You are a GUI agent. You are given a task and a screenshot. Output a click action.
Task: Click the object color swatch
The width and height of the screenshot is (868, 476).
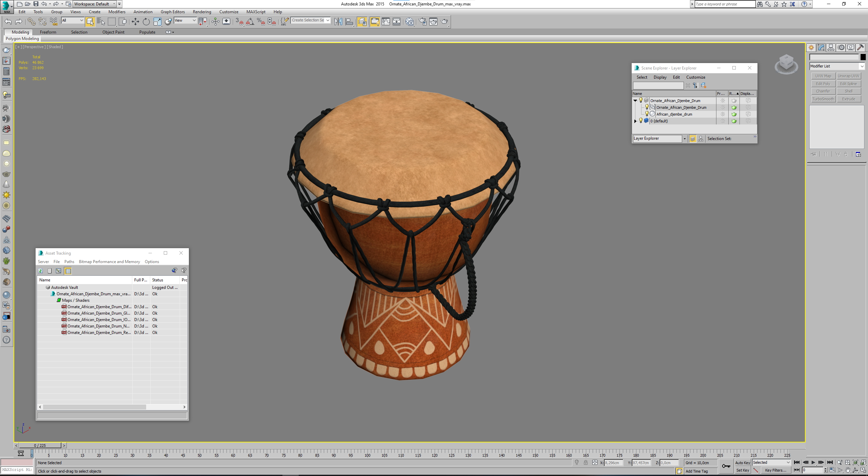[863, 57]
